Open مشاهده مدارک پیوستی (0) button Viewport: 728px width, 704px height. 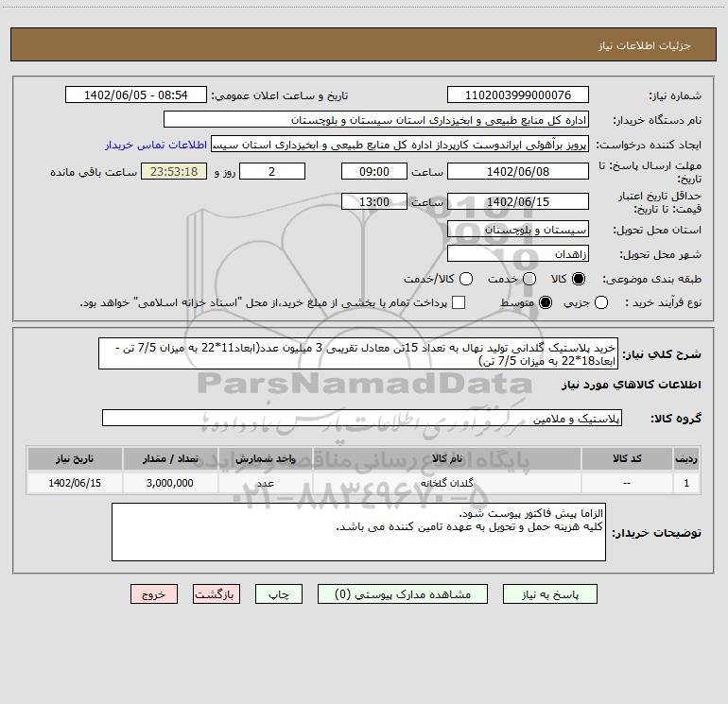point(403,594)
